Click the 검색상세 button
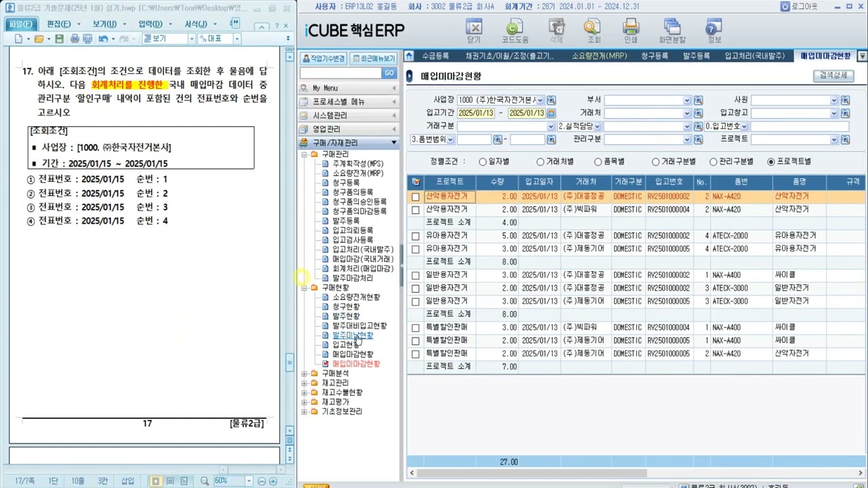The height and width of the screenshot is (488, 868). point(833,75)
